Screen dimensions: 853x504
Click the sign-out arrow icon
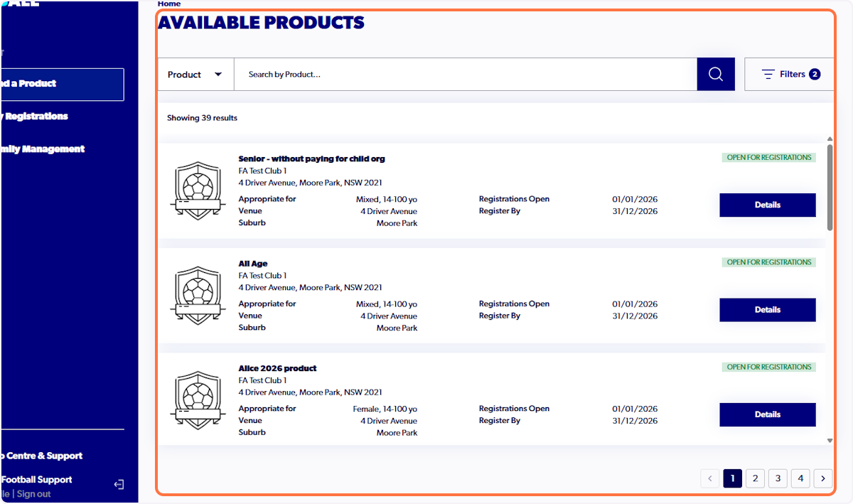pos(119,485)
